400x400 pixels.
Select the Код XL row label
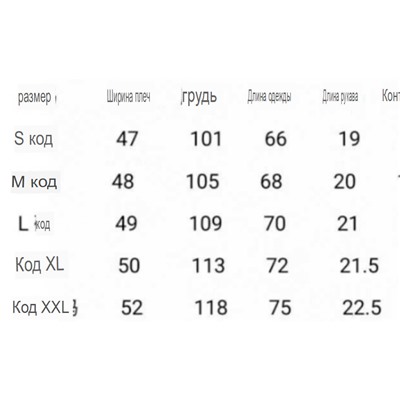click(x=39, y=265)
